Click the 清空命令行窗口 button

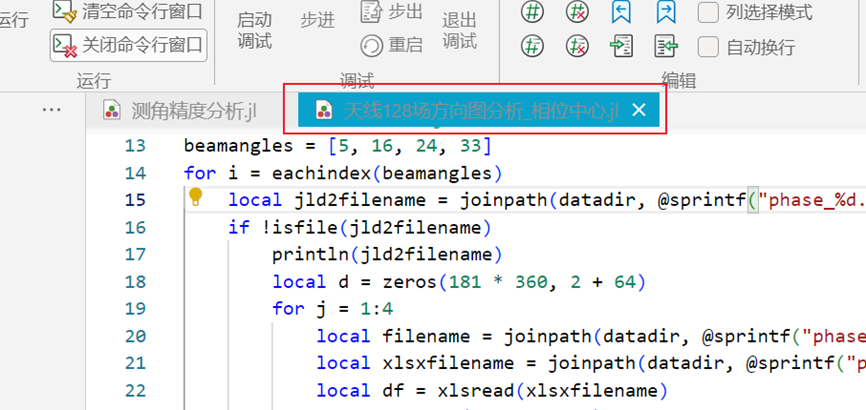coord(128,10)
